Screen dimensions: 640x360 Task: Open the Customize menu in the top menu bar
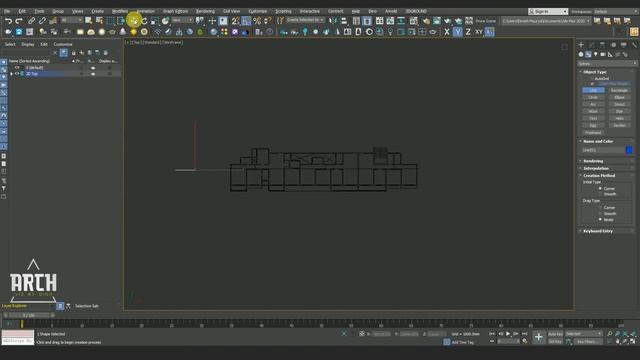click(258, 11)
